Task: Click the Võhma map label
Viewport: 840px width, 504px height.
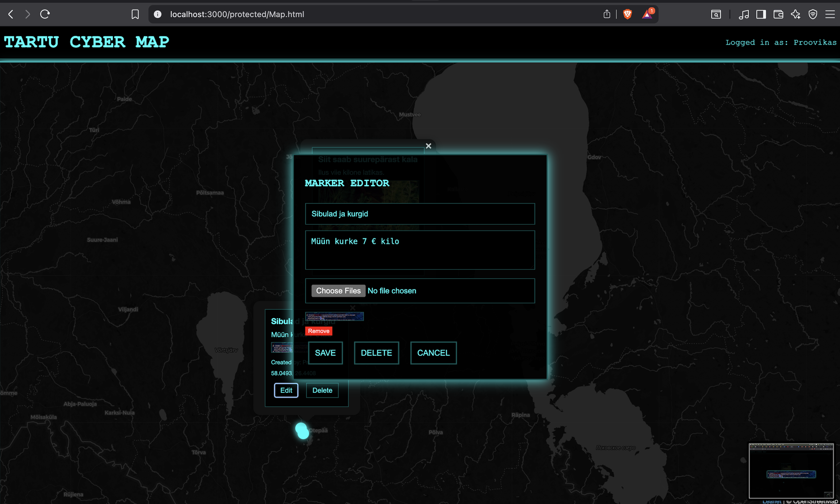Action: (121, 202)
